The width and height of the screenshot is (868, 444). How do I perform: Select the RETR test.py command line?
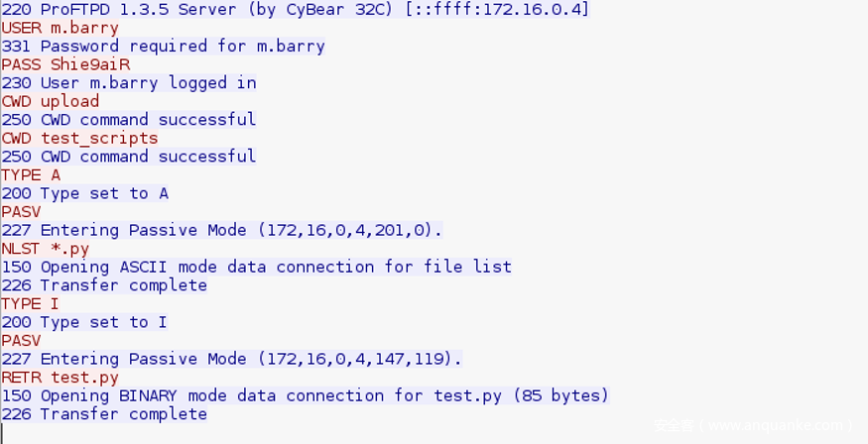click(x=61, y=378)
